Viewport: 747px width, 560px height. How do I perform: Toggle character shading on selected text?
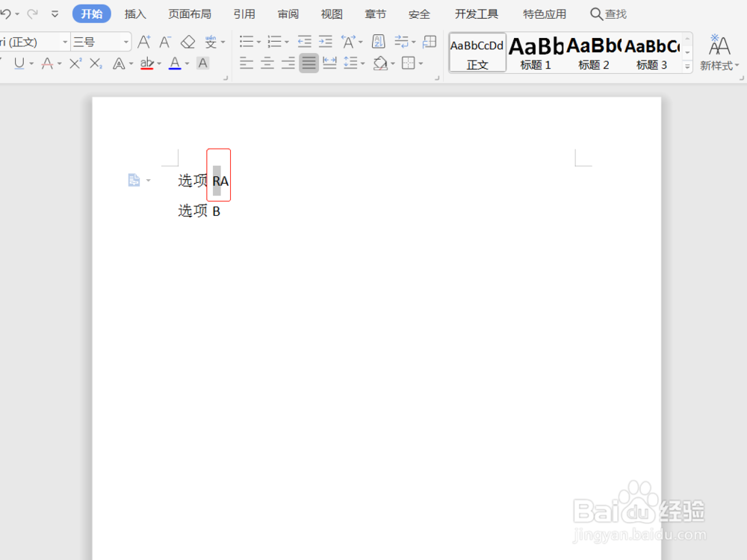pyautogui.click(x=203, y=63)
